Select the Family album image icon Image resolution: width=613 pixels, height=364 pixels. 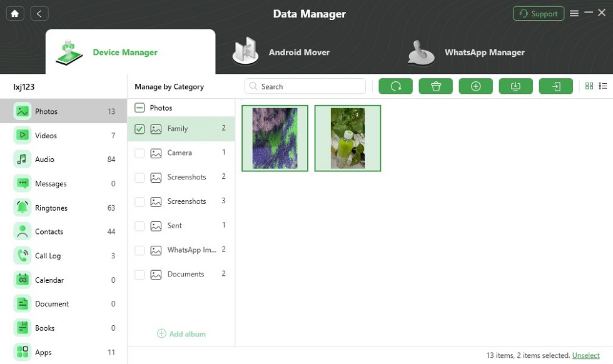coord(156,129)
